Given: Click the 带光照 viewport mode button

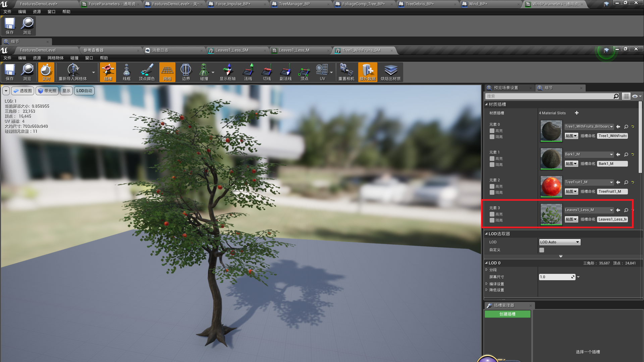Looking at the screenshot, I should 47,90.
